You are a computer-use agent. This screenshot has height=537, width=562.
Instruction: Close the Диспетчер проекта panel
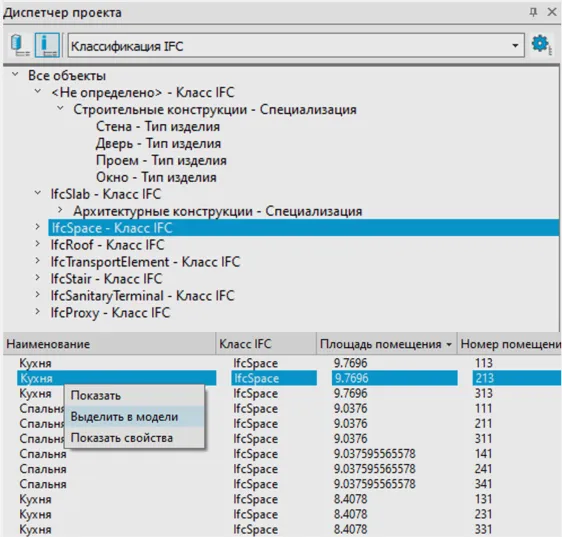(552, 12)
